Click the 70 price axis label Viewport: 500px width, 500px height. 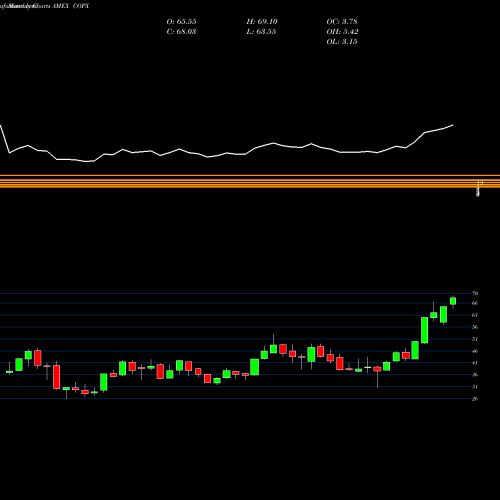(x=475, y=294)
